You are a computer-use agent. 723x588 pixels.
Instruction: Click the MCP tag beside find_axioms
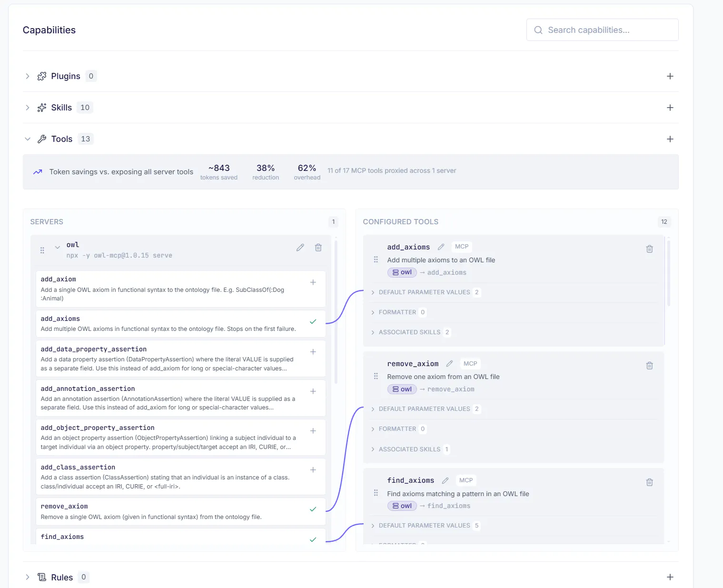pyautogui.click(x=466, y=480)
